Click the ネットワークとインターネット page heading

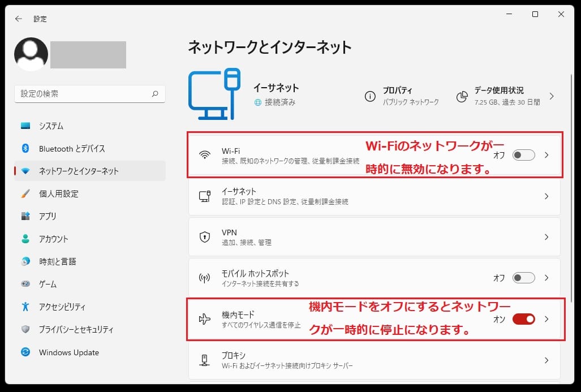(x=270, y=48)
